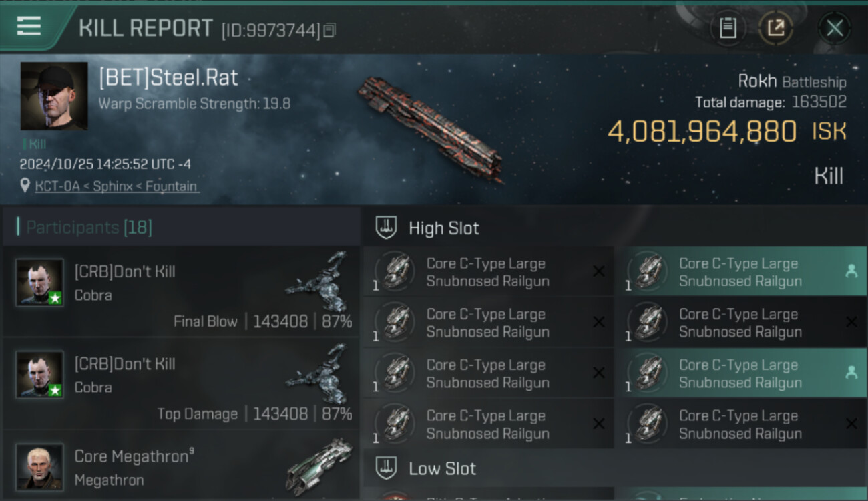This screenshot has width=868, height=501.
Task: Click Steel.Rat's pilot portrait
Action: coord(54,96)
